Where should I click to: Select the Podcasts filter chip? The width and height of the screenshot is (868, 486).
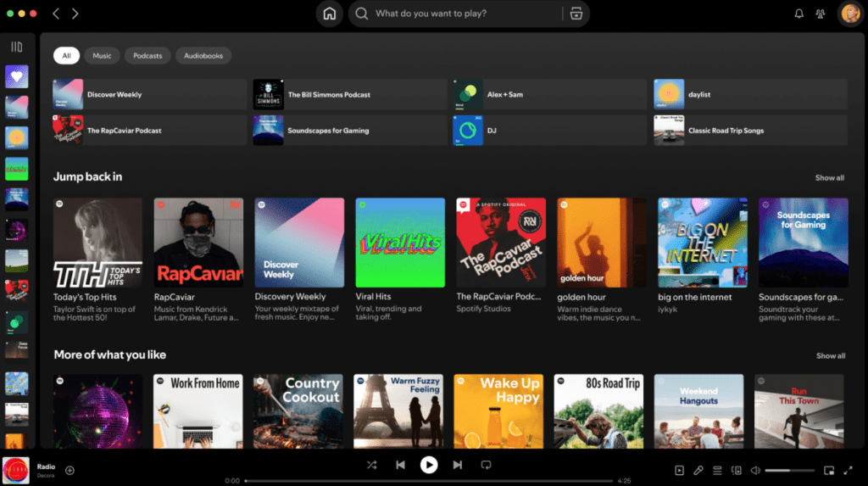(147, 55)
